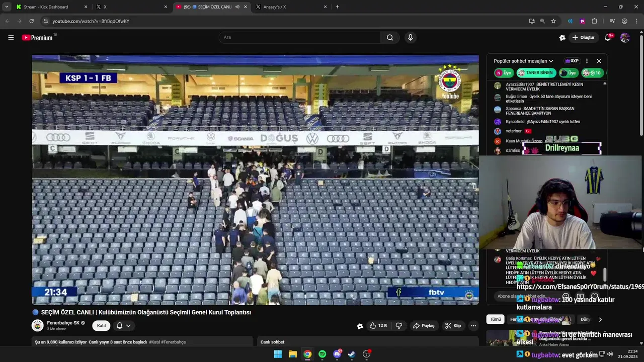This screenshot has height=362, width=644.
Task: Click the search magnifier button
Action: 390,37
